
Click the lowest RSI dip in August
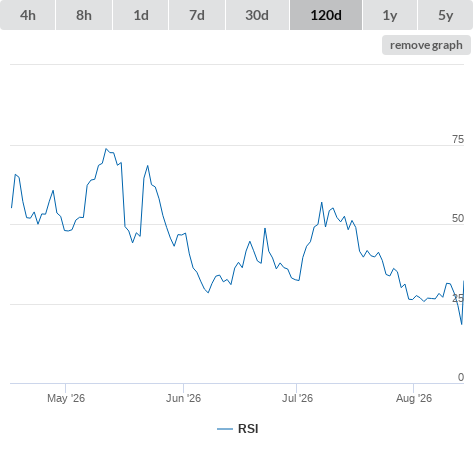(462, 324)
